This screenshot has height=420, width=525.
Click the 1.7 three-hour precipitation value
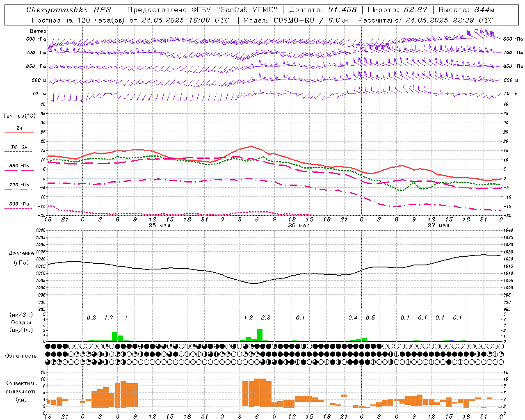coord(109,317)
